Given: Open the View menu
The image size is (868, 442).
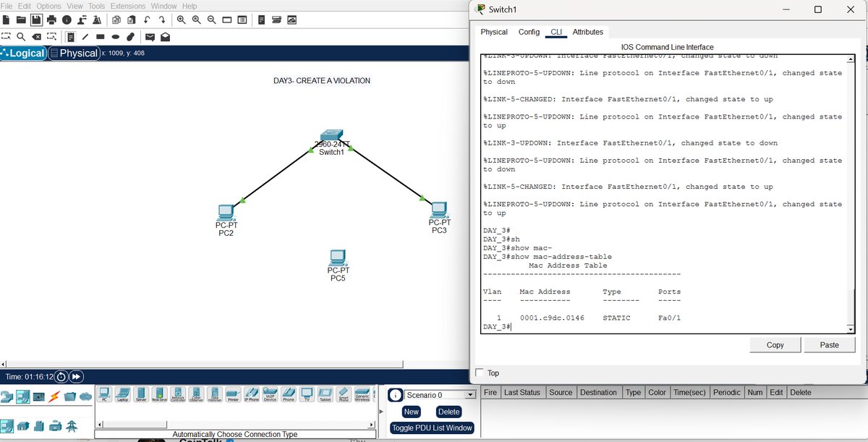Looking at the screenshot, I should point(75,6).
